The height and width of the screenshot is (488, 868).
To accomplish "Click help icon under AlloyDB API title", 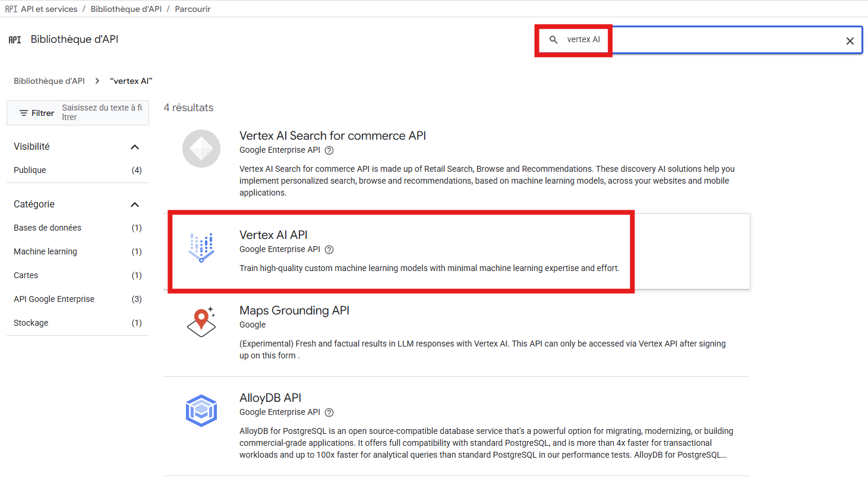I will [329, 413].
